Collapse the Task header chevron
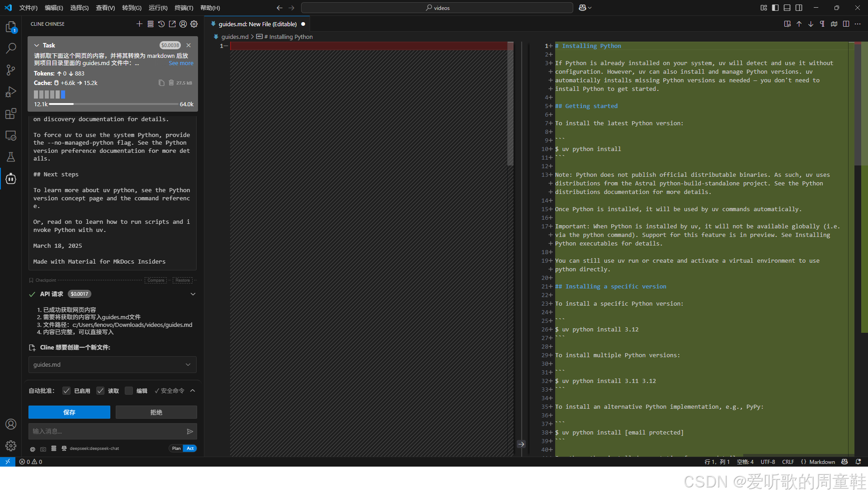The height and width of the screenshot is (496, 868). (37, 45)
